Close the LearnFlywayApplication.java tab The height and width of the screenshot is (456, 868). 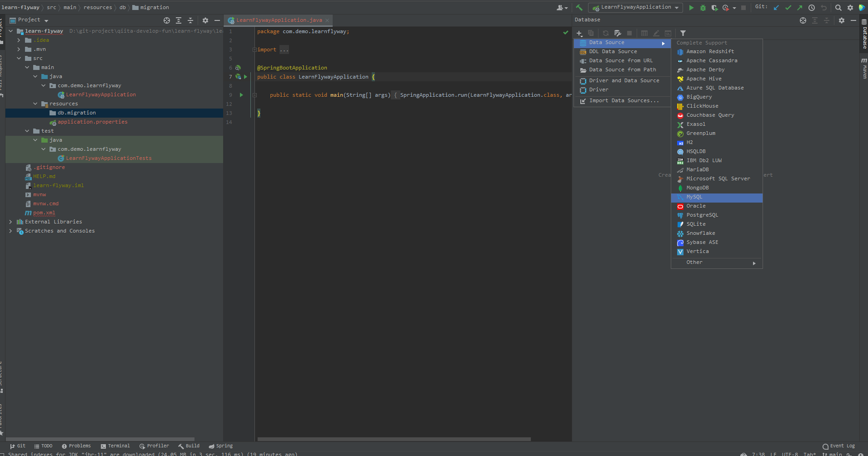coord(327,20)
